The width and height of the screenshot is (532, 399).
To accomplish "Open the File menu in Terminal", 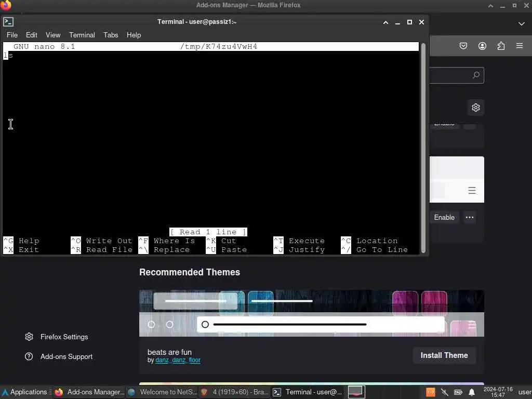I will tap(12, 35).
